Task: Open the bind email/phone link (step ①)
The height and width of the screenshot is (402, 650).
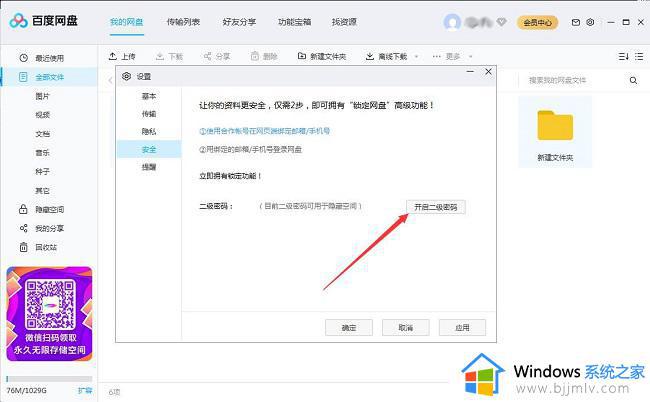Action: [264, 131]
